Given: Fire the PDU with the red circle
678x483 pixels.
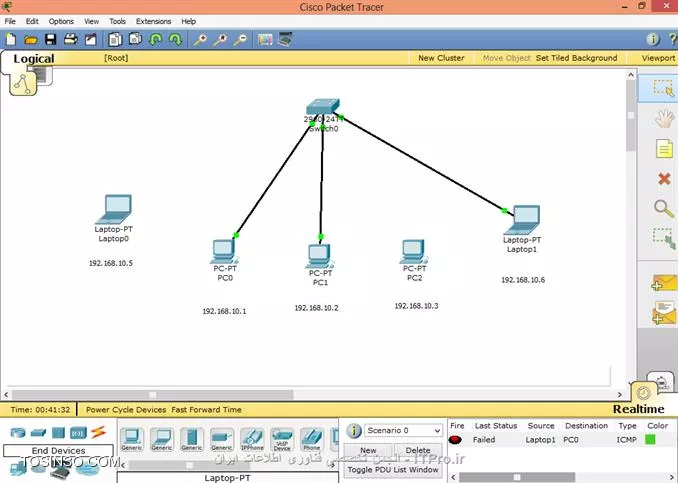Looking at the screenshot, I should [x=455, y=440].
